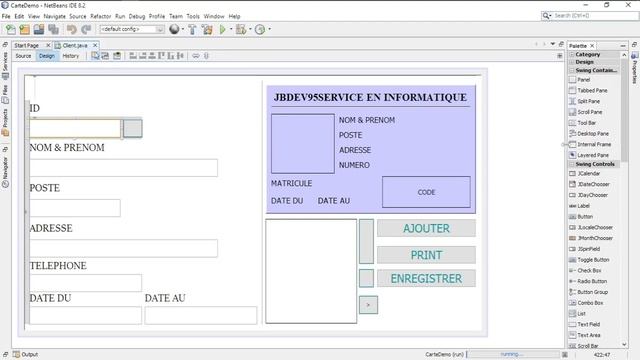The height and width of the screenshot is (360, 640).
Task: Open the Profile Project dropdown arrow
Action: point(269,29)
